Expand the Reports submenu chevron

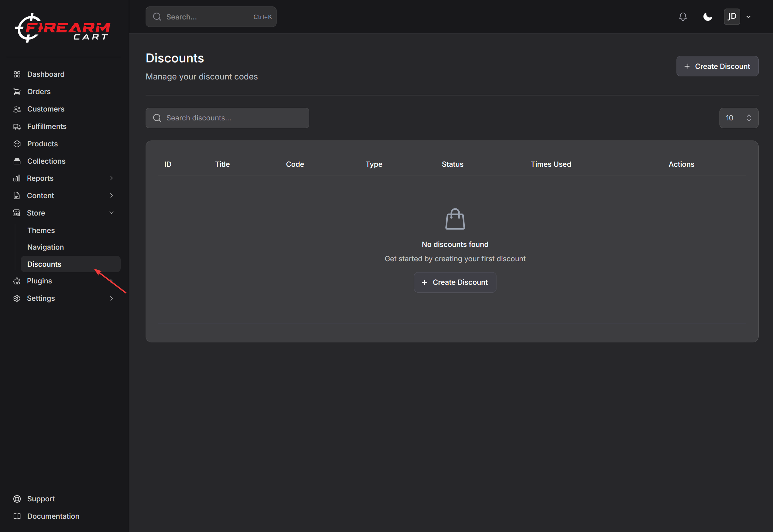click(112, 178)
